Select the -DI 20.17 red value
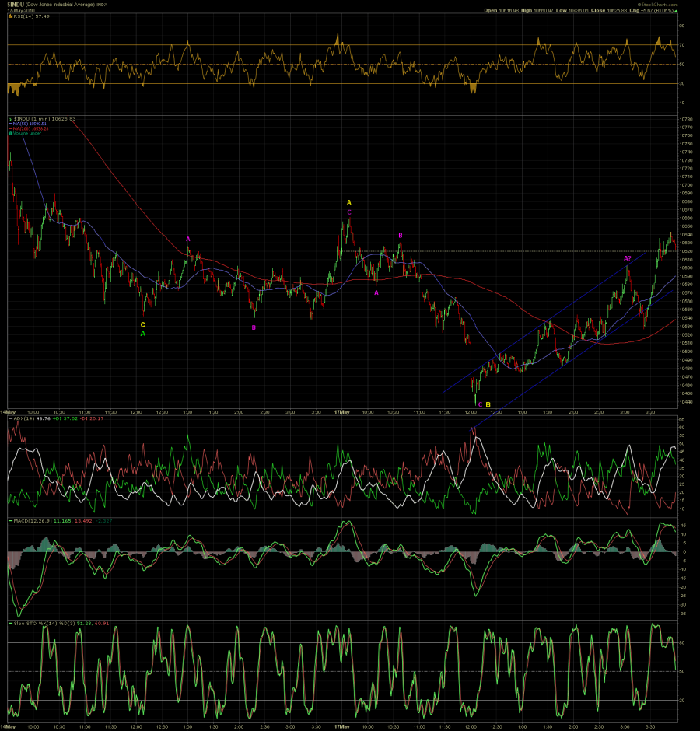The image size is (700, 731). pyautogui.click(x=92, y=418)
